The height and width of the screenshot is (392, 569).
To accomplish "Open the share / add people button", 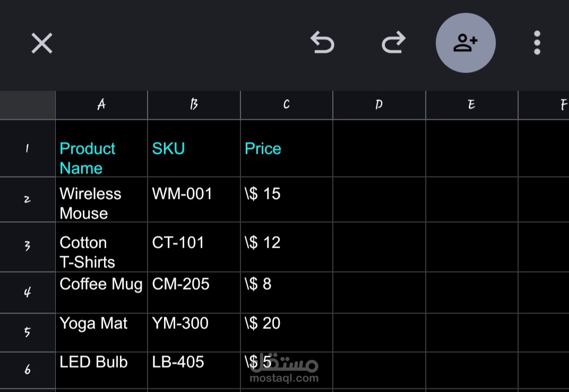I will (x=465, y=43).
